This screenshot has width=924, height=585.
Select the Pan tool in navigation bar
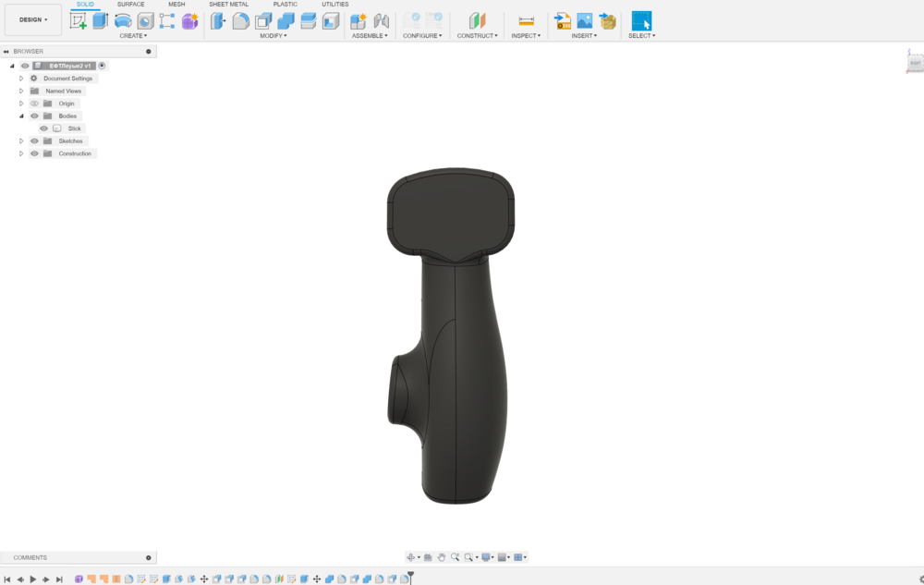click(x=441, y=556)
